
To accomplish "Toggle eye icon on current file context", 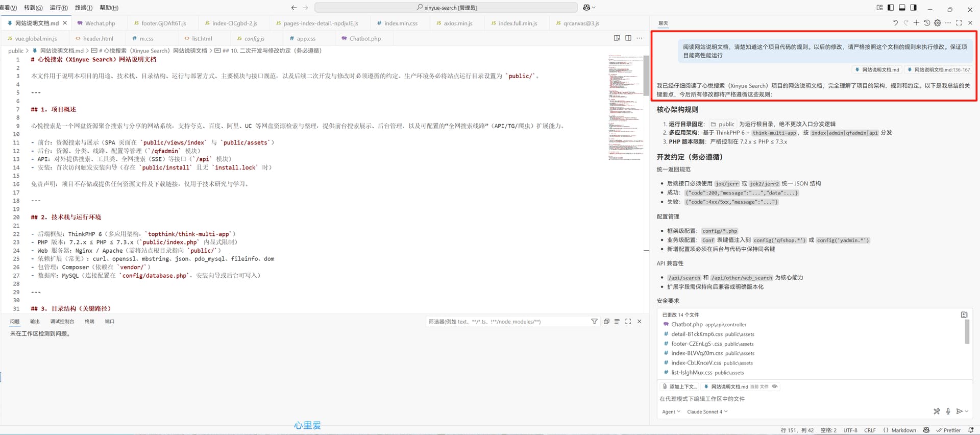I will pos(775,387).
